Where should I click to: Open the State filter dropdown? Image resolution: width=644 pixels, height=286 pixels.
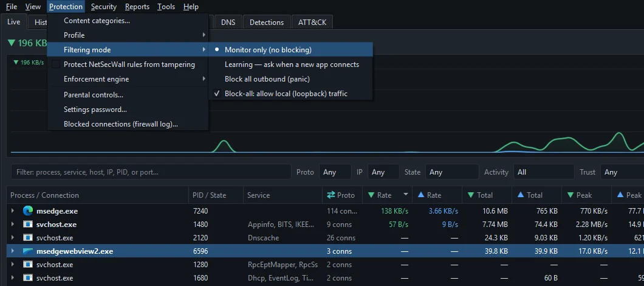pyautogui.click(x=452, y=172)
